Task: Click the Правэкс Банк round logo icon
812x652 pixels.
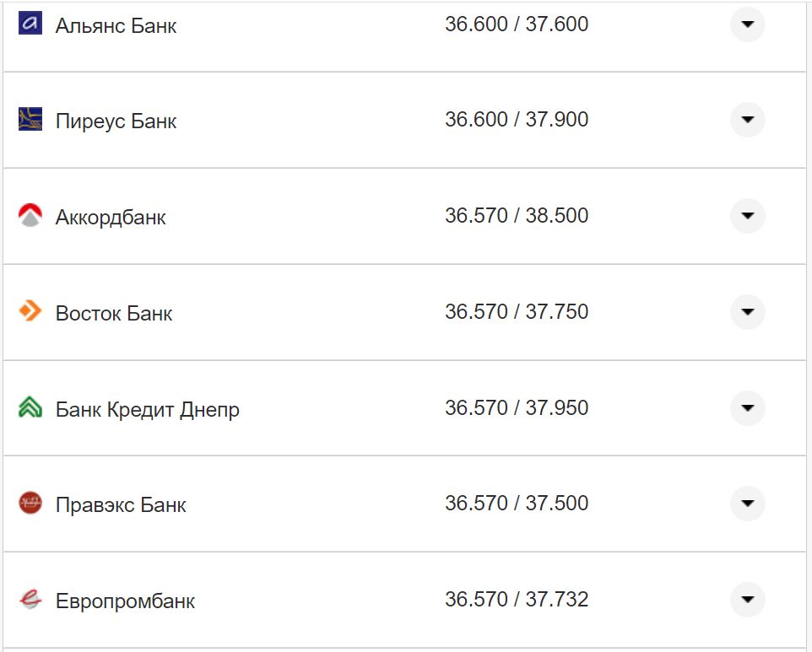Action: click(x=30, y=504)
